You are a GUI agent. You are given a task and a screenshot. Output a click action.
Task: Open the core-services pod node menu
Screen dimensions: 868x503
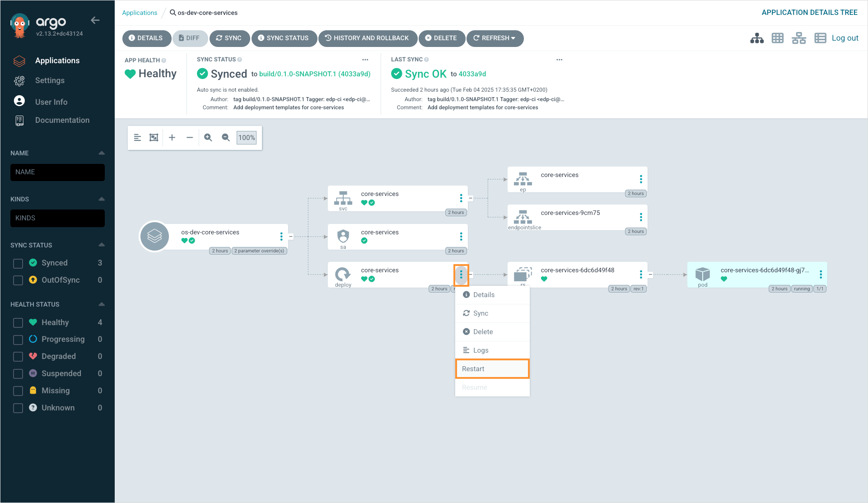(821, 275)
